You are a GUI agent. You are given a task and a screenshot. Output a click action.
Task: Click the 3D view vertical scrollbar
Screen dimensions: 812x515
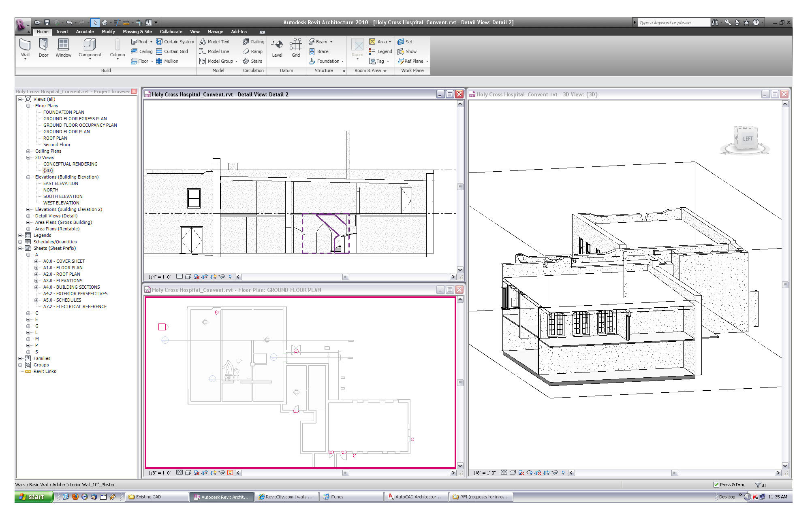pyautogui.click(x=785, y=285)
